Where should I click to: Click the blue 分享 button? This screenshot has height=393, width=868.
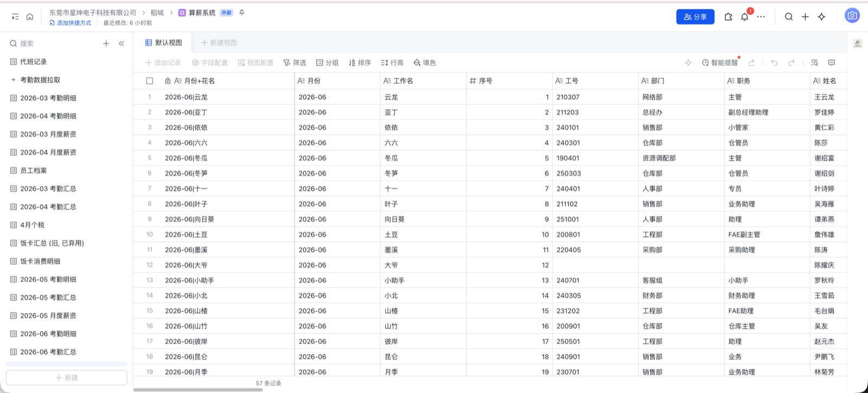(x=695, y=17)
